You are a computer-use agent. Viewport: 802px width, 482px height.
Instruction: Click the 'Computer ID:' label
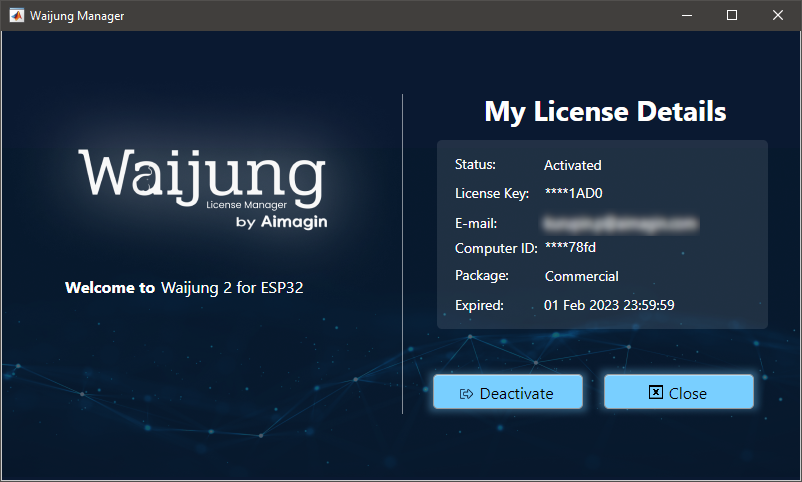496,248
